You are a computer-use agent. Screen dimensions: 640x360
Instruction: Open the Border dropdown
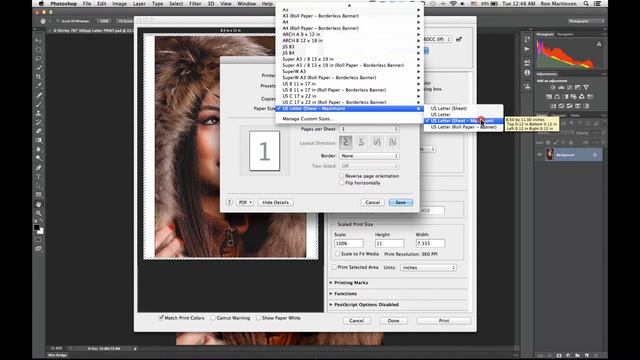pyautogui.click(x=369, y=156)
